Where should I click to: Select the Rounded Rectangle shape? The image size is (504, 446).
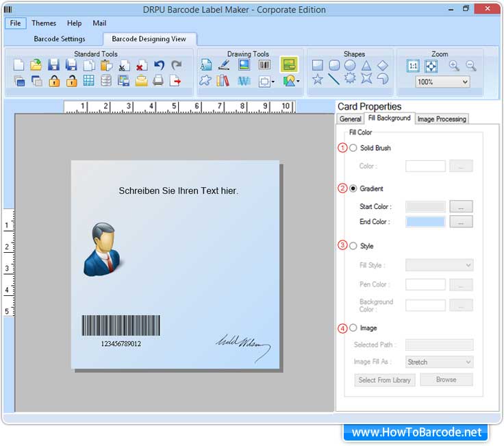click(334, 65)
